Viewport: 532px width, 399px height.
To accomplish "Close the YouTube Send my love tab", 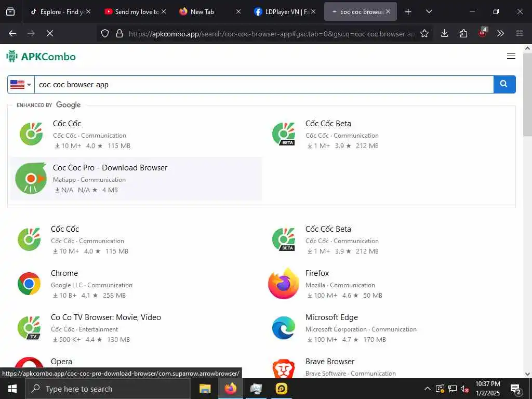I will [164, 11].
